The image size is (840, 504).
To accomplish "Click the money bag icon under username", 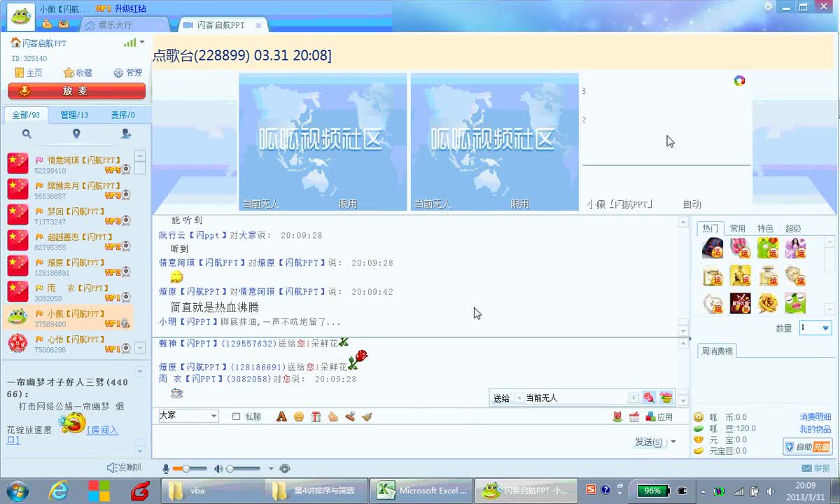I will [47, 23].
